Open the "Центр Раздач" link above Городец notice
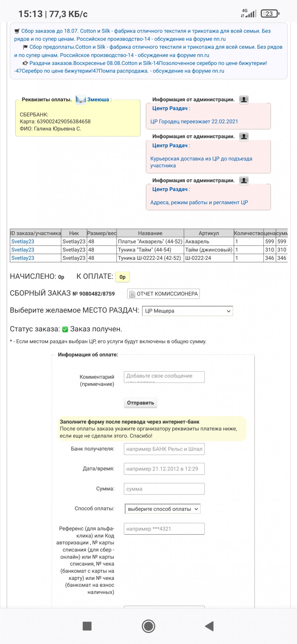The image size is (297, 644). click(x=170, y=108)
